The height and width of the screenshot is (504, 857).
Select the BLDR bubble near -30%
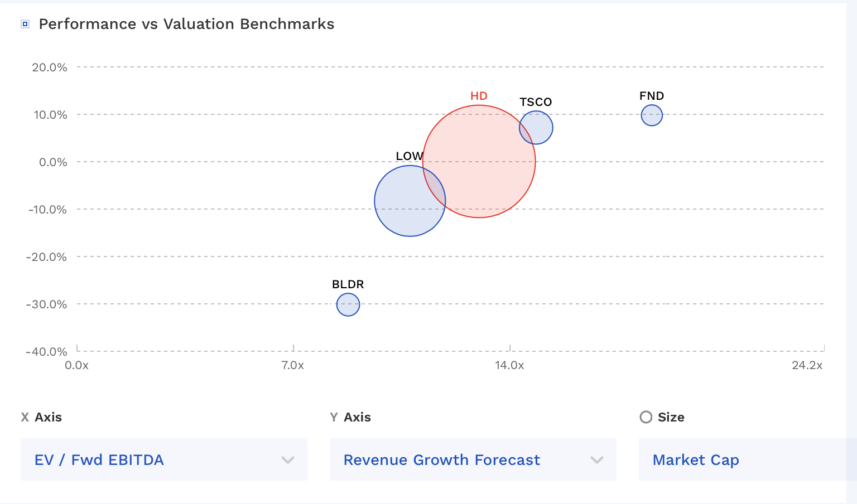click(348, 305)
